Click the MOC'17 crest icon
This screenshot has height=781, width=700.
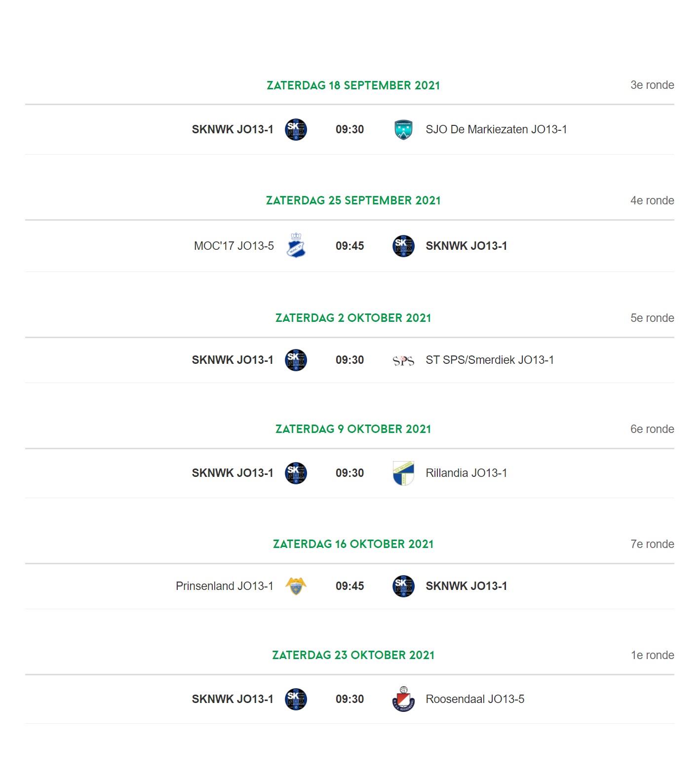coord(296,245)
